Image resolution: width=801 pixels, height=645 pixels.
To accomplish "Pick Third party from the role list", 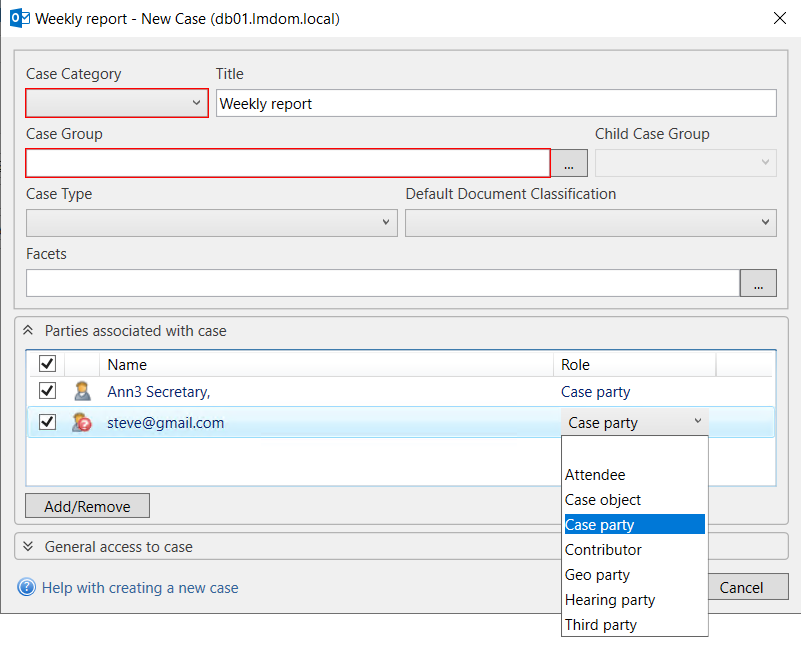I will [600, 625].
